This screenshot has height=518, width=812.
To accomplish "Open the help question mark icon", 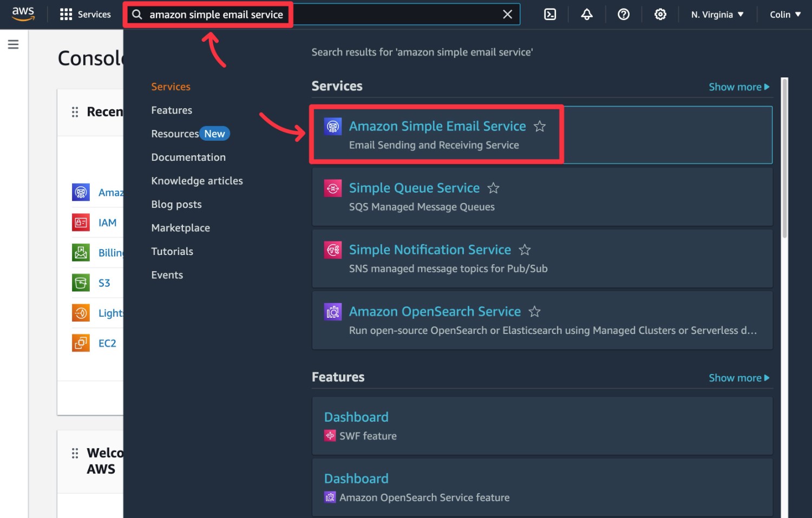I will 624,15.
